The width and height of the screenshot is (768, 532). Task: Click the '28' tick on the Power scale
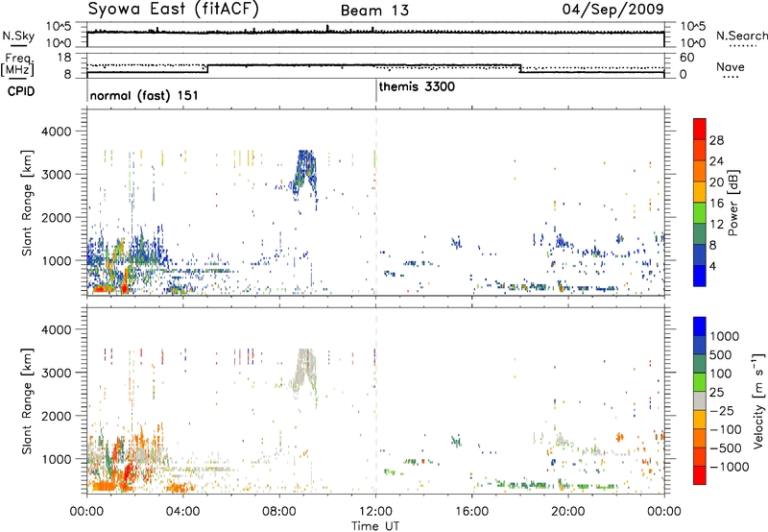pyautogui.click(x=716, y=140)
